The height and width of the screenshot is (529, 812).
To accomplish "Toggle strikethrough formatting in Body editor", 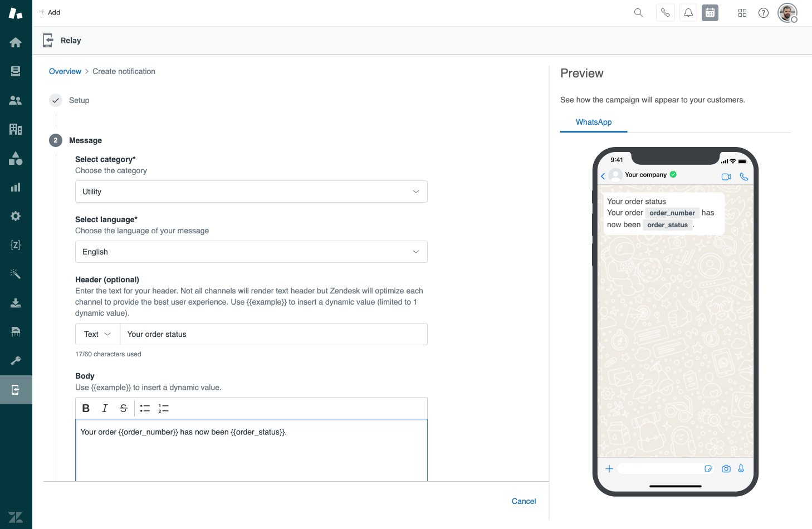I will click(124, 408).
